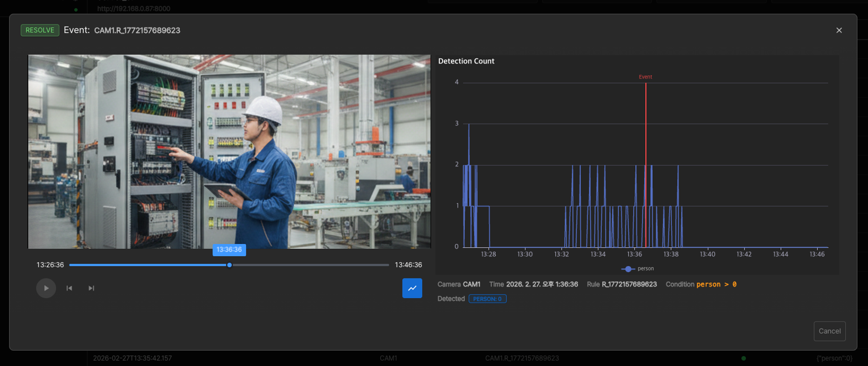Click the 13:26:36 start time label
The image size is (868, 366).
tap(50, 265)
